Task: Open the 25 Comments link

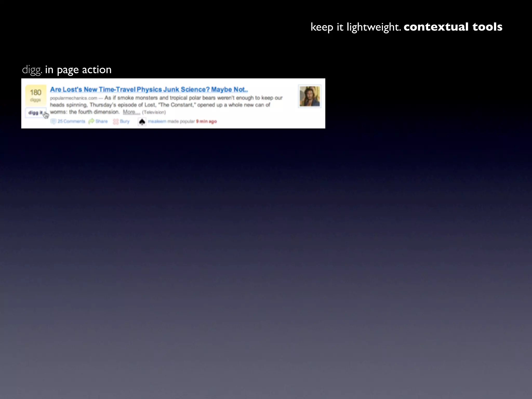Action: (x=71, y=121)
